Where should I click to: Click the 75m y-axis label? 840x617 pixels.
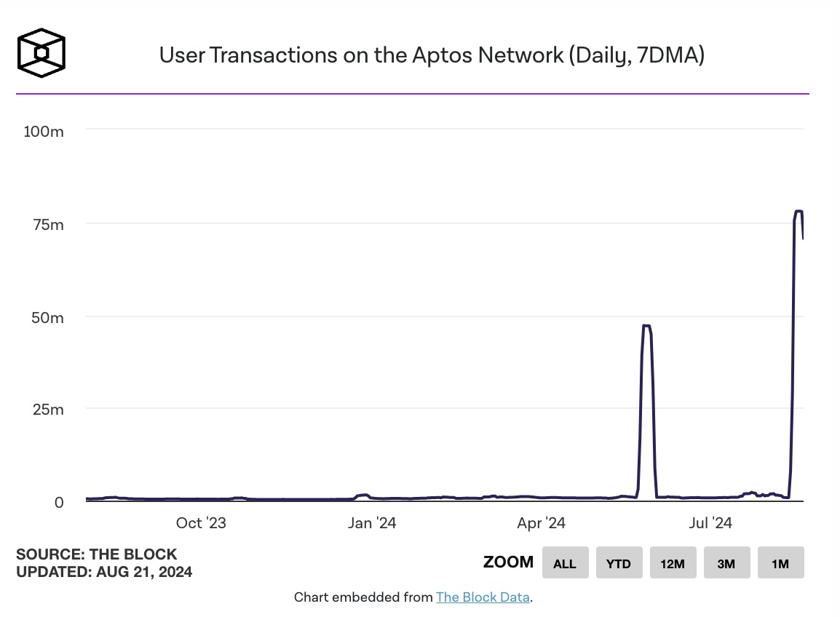click(48, 224)
